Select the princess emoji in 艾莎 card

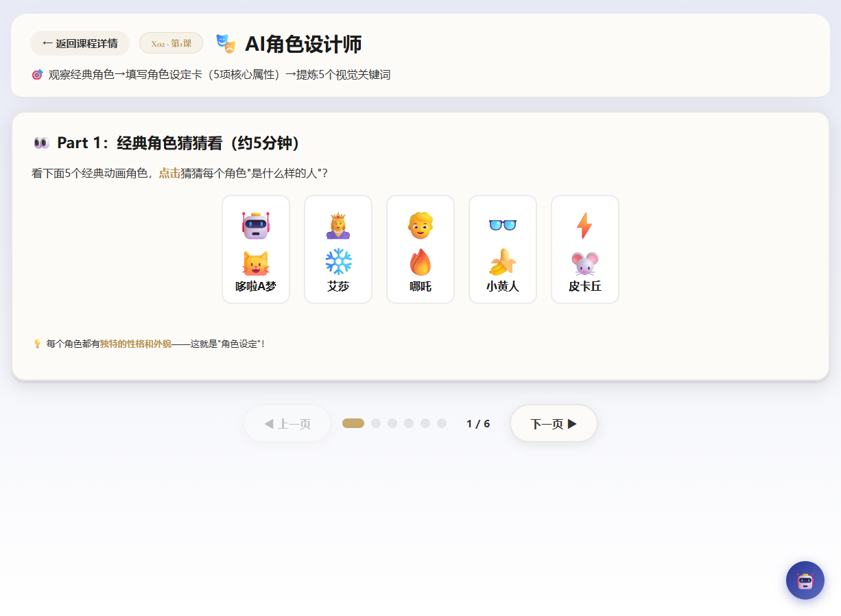[338, 226]
